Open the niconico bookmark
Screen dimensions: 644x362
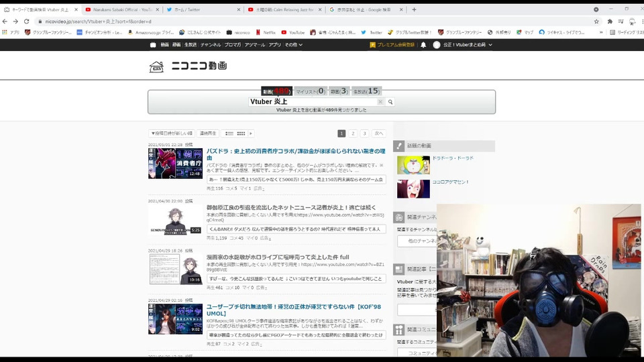click(x=237, y=32)
